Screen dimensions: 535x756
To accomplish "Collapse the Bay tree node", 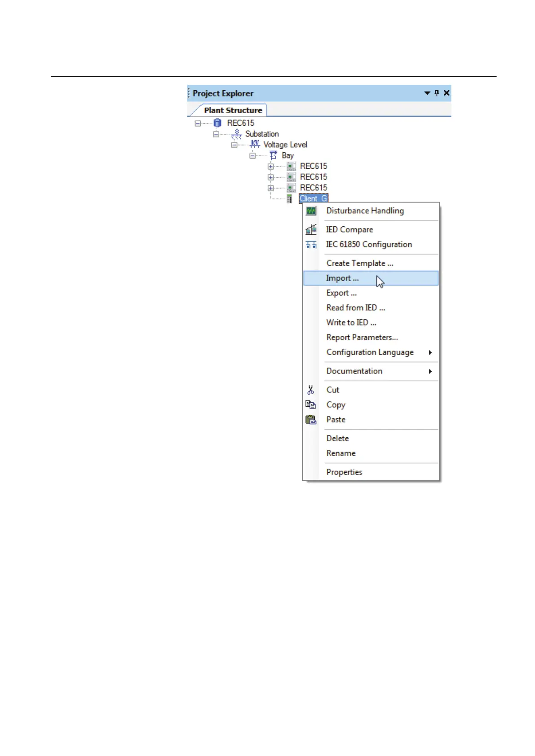I will pos(252,155).
